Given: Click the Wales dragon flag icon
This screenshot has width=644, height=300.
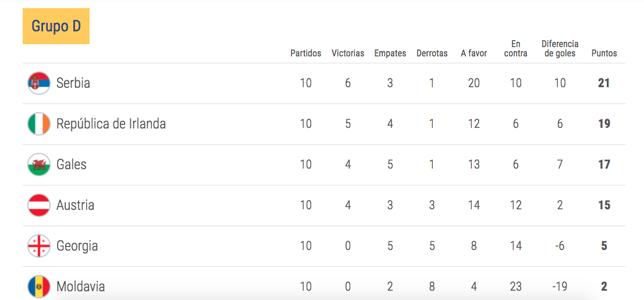Looking at the screenshot, I should click(x=39, y=165).
